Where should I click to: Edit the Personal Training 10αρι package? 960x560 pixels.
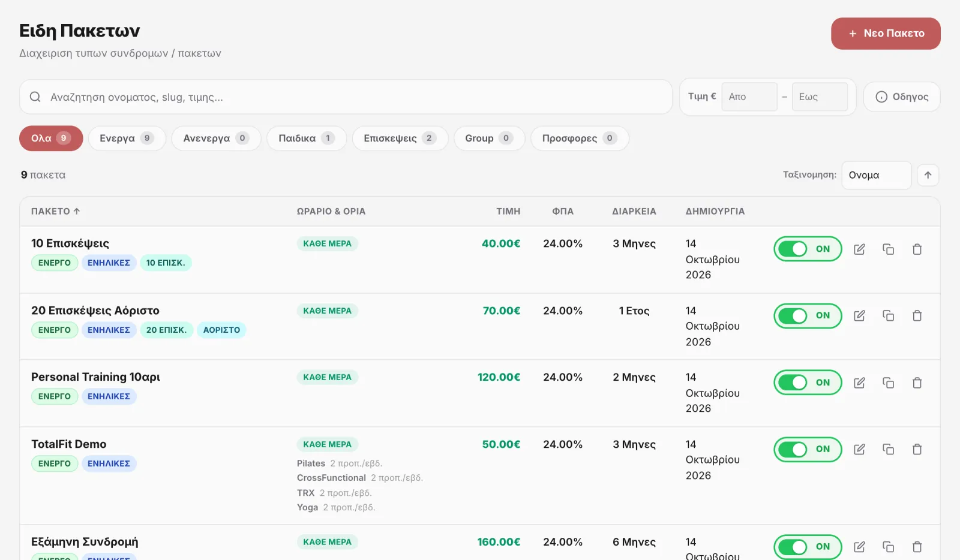click(859, 383)
